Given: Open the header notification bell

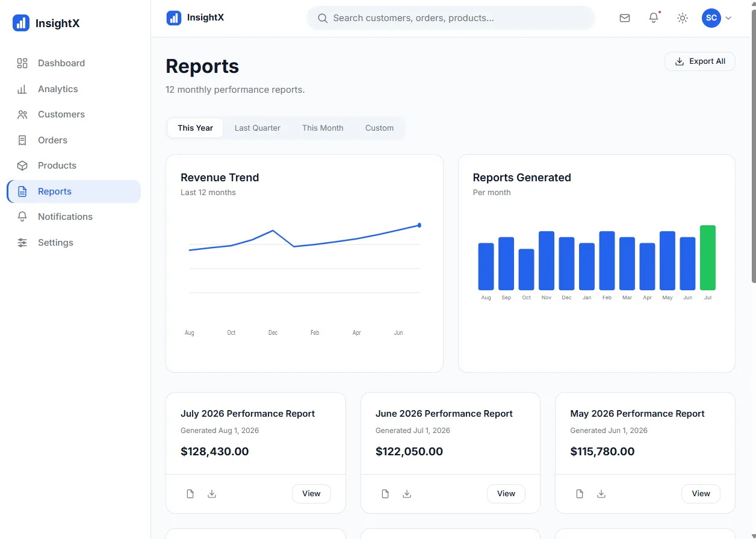Looking at the screenshot, I should point(654,18).
